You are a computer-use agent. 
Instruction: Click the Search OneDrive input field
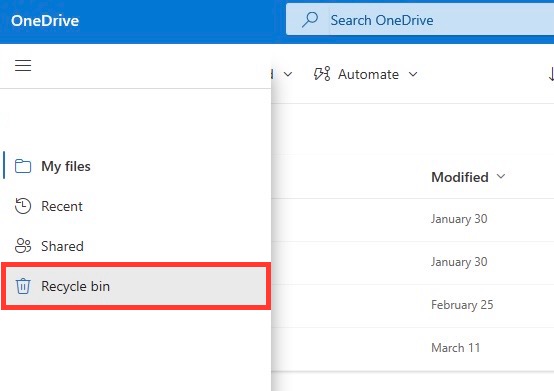(420, 20)
